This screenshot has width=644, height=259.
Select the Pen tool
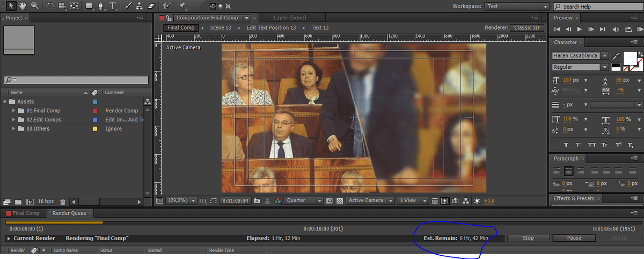point(100,6)
